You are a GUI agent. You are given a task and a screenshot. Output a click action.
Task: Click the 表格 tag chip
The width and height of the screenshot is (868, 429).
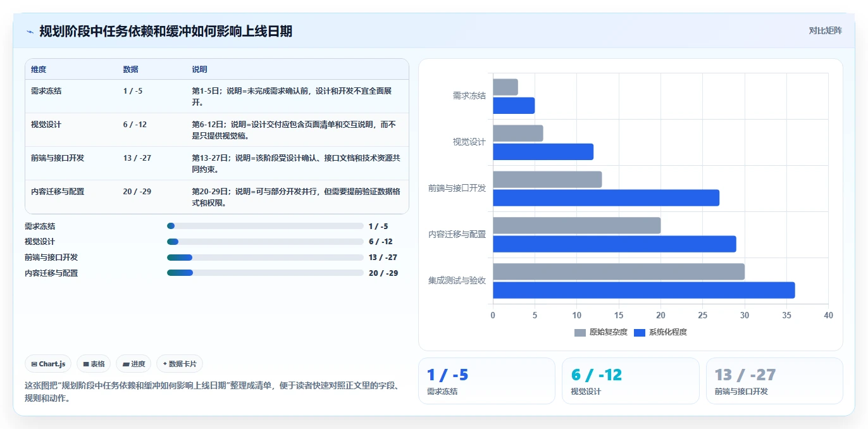[x=94, y=364]
